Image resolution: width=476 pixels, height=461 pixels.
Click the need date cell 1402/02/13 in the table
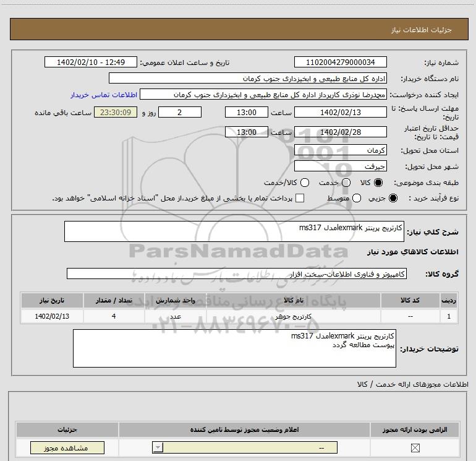point(52,316)
